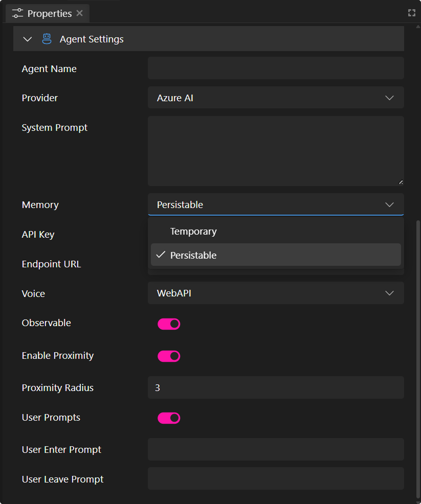Viewport: 421px width, 504px height.
Task: Open the Voice dropdown
Action: click(276, 293)
